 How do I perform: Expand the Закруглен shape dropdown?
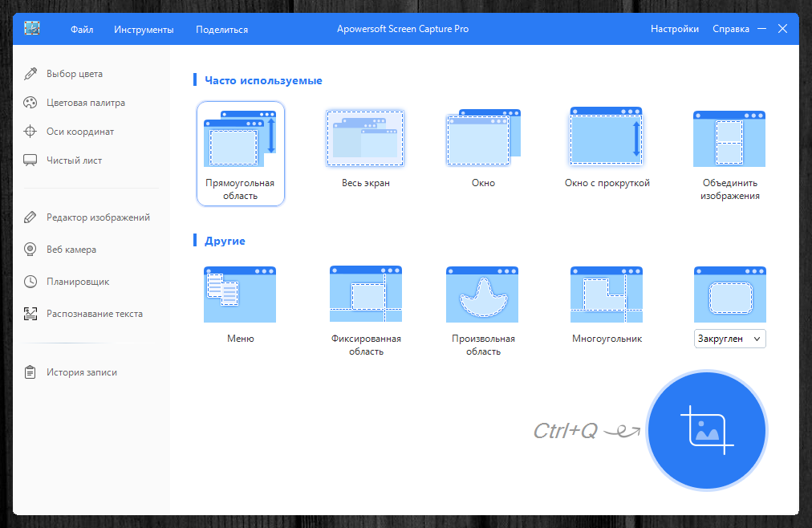729,339
